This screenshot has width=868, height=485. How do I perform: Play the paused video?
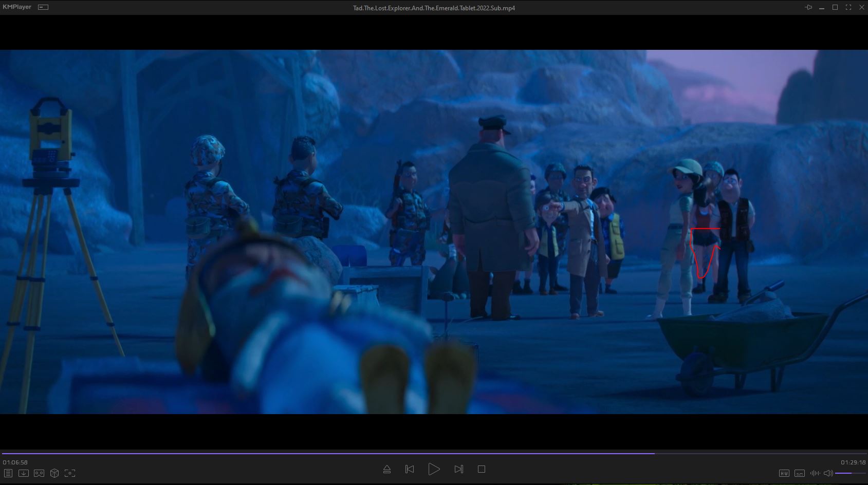[434, 469]
